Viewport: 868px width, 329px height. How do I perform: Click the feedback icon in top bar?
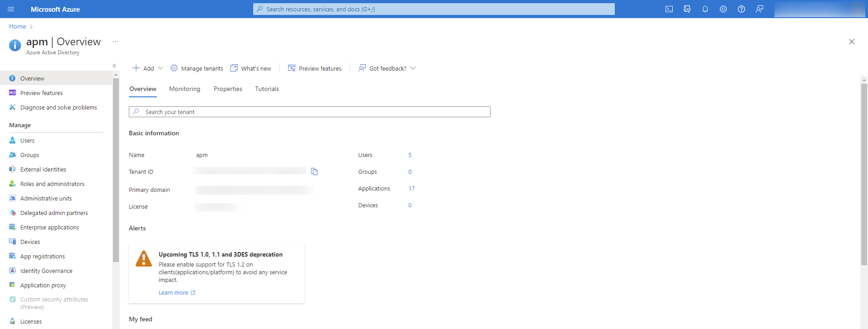pyautogui.click(x=759, y=9)
